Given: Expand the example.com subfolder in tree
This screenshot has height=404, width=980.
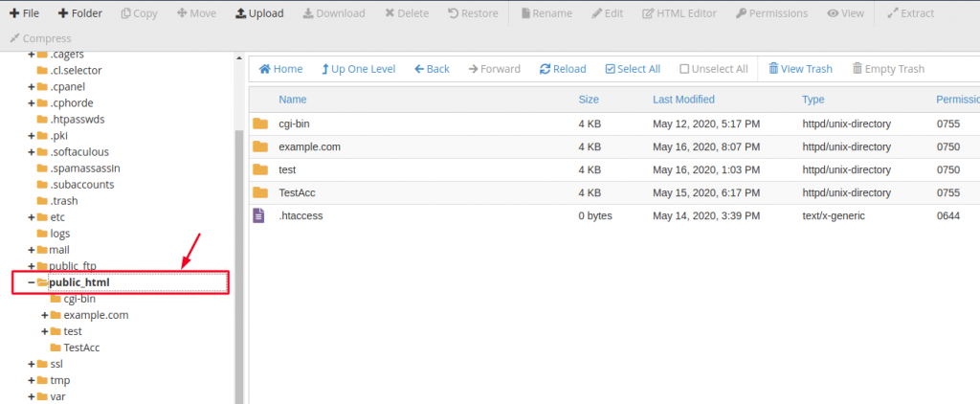Looking at the screenshot, I should [45, 315].
